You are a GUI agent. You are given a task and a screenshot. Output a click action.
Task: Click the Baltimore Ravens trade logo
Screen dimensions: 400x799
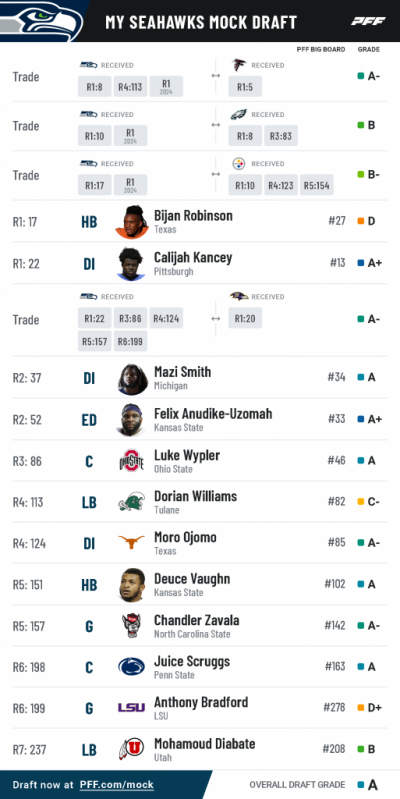pos(238,296)
